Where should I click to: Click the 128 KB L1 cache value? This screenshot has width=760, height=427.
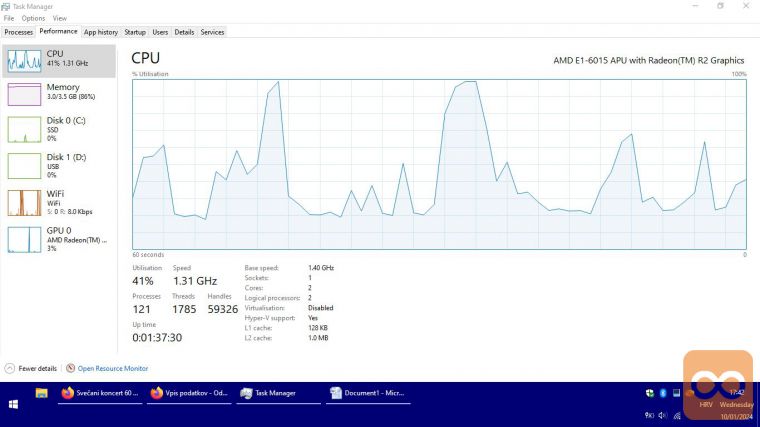point(317,328)
